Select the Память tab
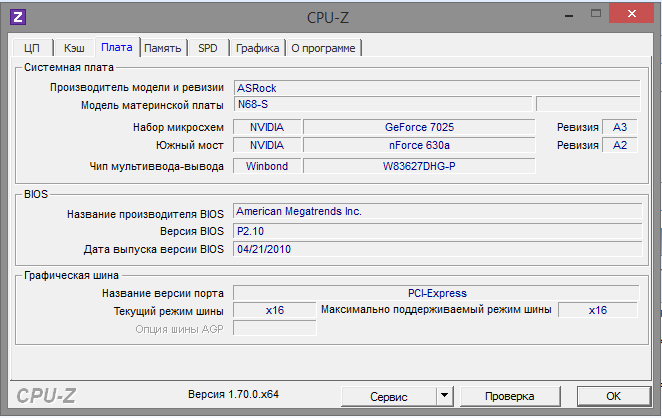This screenshot has height=418, width=662. (162, 47)
